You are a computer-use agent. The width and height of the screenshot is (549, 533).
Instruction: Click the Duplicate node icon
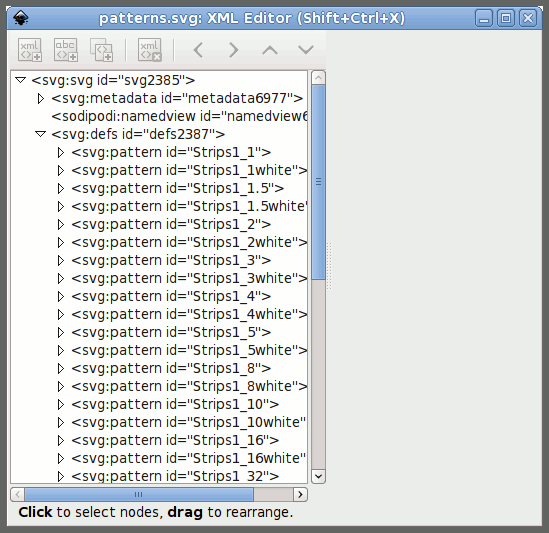click(102, 50)
